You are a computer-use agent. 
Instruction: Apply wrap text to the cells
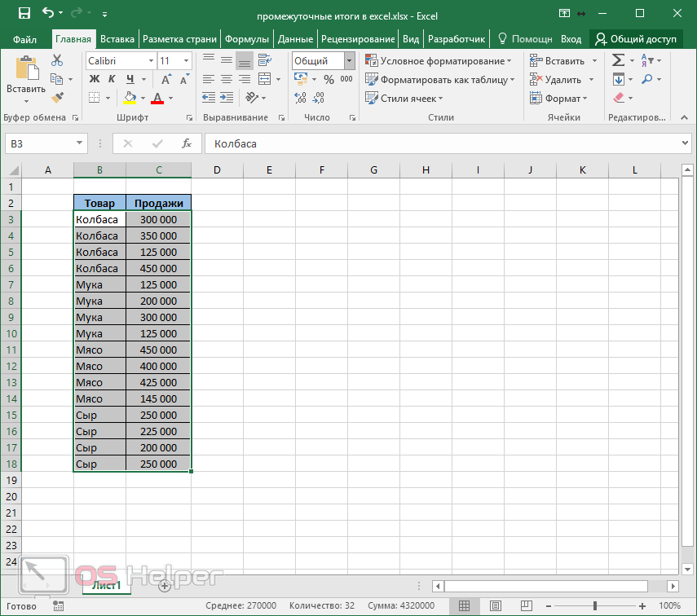click(x=264, y=60)
